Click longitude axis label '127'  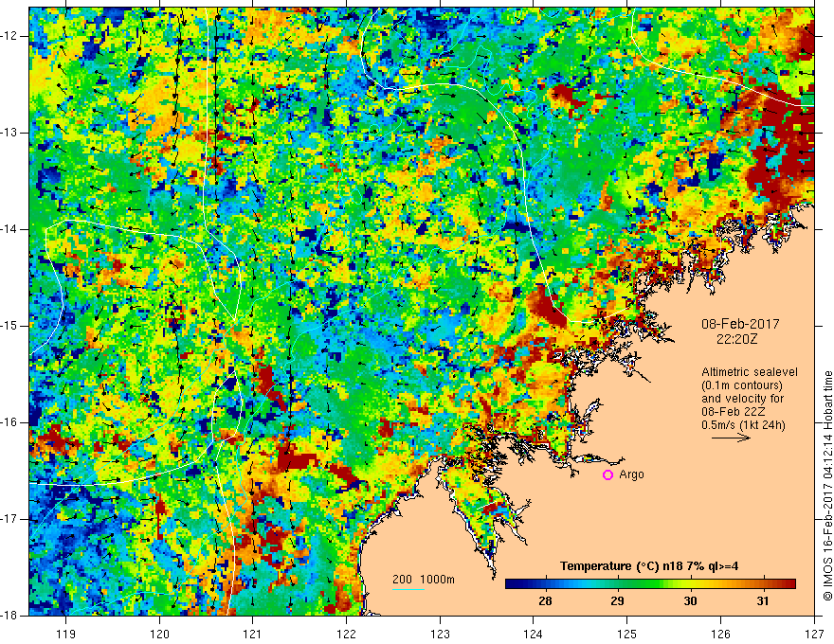point(814,634)
